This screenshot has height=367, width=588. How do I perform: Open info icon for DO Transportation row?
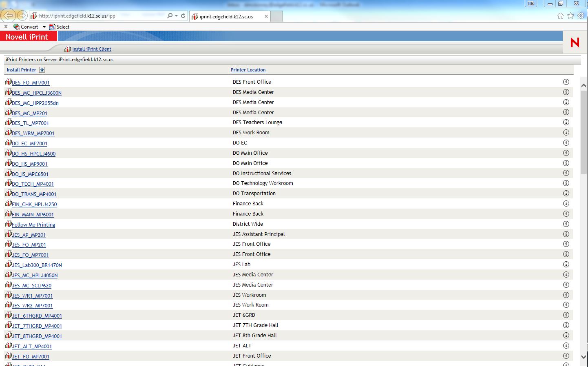click(566, 194)
